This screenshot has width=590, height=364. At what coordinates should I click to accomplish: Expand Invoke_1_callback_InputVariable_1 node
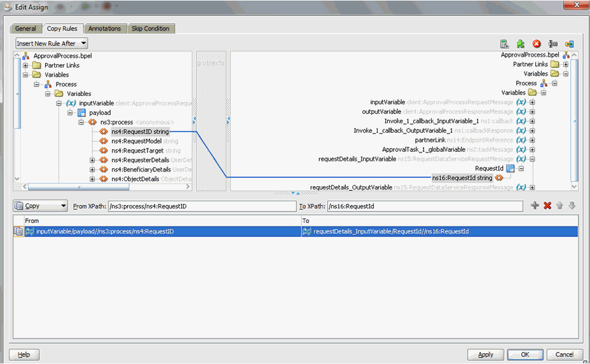coord(532,121)
